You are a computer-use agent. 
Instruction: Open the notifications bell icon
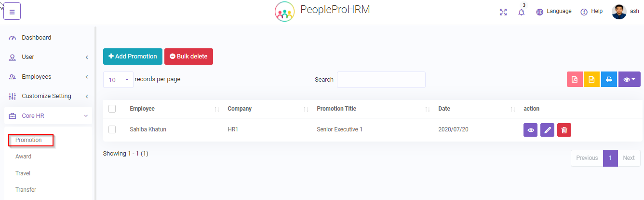(521, 12)
